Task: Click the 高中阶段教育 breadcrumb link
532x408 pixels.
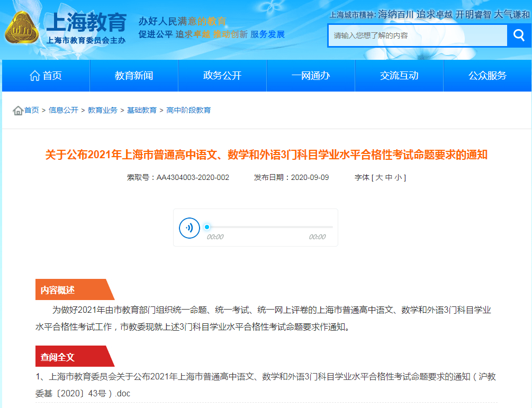Action: click(188, 110)
